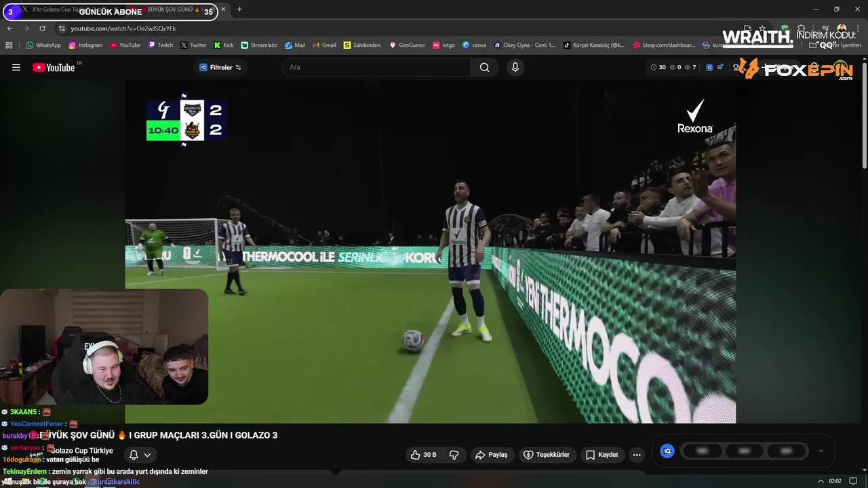868x488 pixels.
Task: Open the GeoGuessr bookmark
Action: tap(407, 45)
